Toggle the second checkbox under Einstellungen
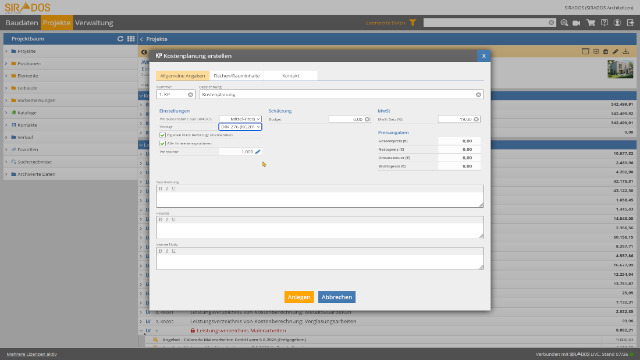Image resolution: width=640 pixels, height=360 pixels. pyautogui.click(x=162, y=144)
